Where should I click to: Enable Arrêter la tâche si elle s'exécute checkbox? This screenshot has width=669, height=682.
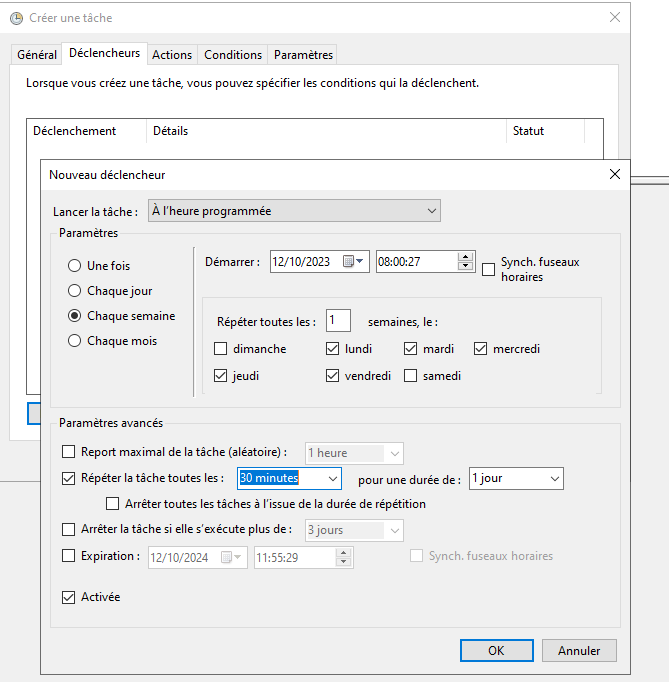[x=68, y=529]
